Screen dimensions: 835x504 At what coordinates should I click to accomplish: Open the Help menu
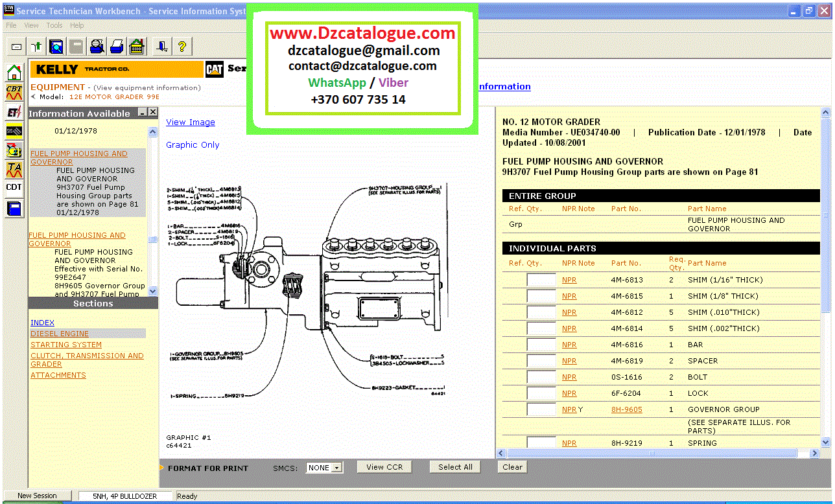tap(77, 25)
